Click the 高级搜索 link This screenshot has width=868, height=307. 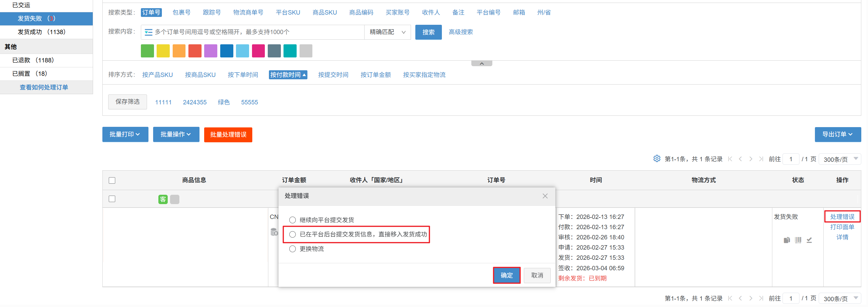pos(461,32)
